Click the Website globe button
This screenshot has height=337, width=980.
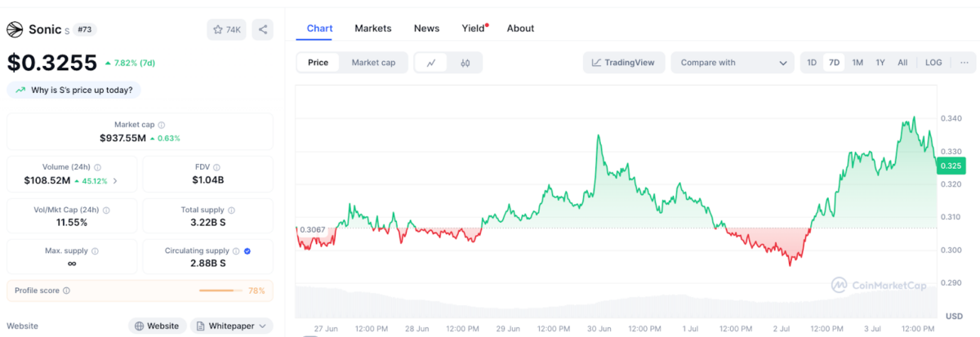click(x=158, y=326)
